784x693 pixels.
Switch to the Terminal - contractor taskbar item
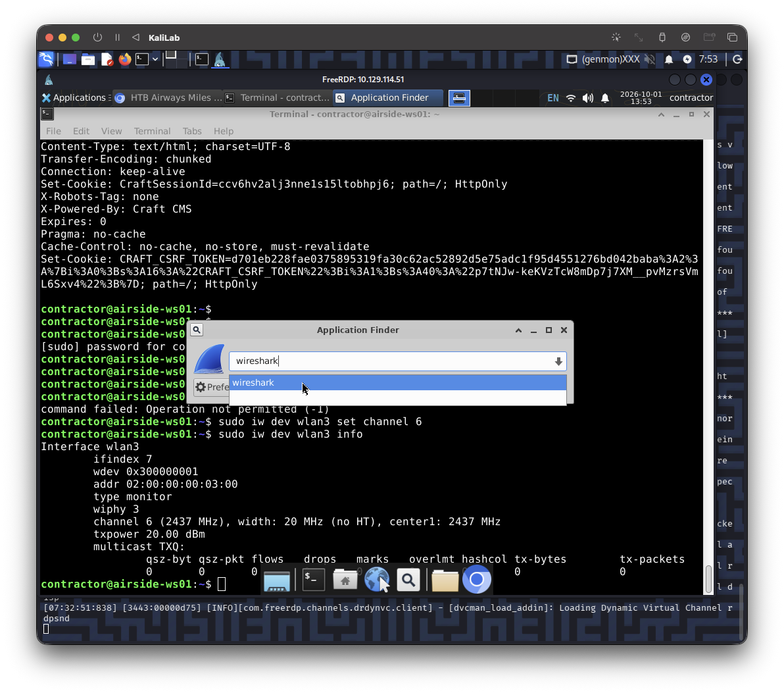[278, 97]
